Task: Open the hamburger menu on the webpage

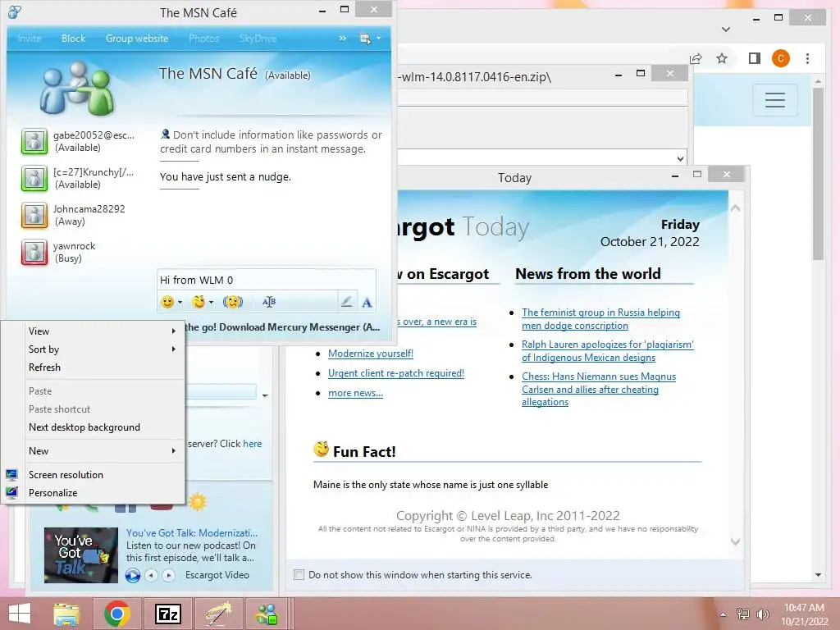Action: click(x=774, y=99)
